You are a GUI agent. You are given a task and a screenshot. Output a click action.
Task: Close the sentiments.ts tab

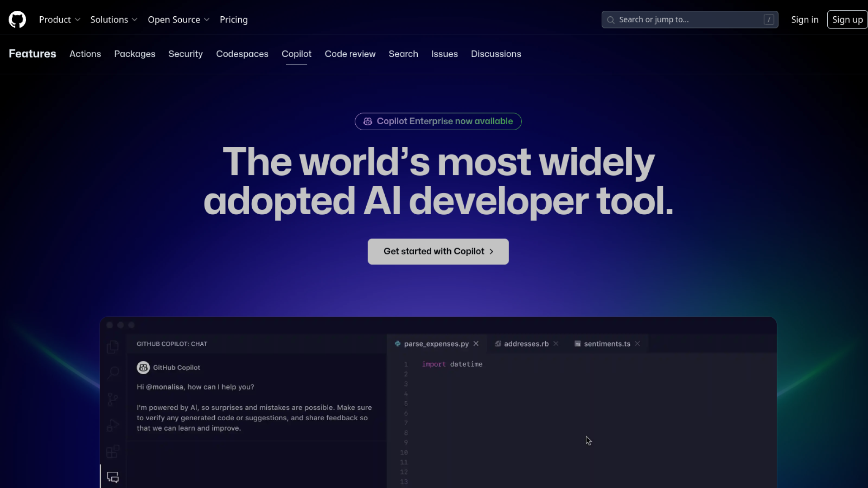(x=637, y=344)
